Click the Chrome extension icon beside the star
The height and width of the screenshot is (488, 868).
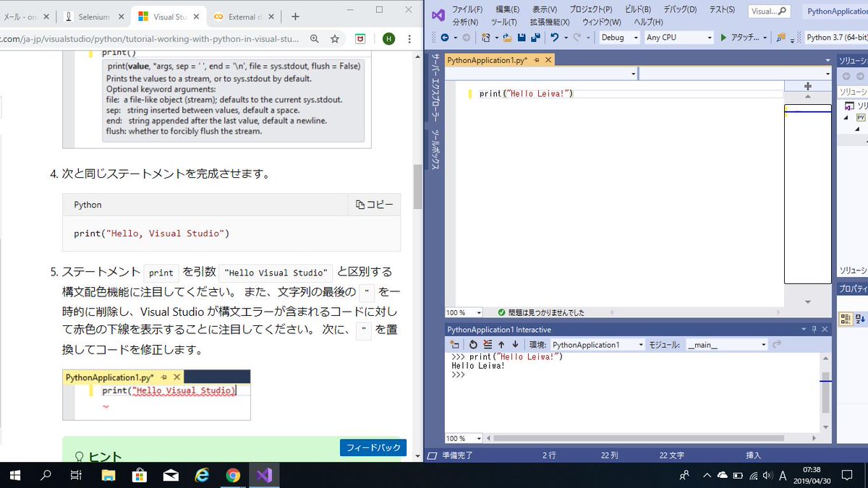[359, 38]
